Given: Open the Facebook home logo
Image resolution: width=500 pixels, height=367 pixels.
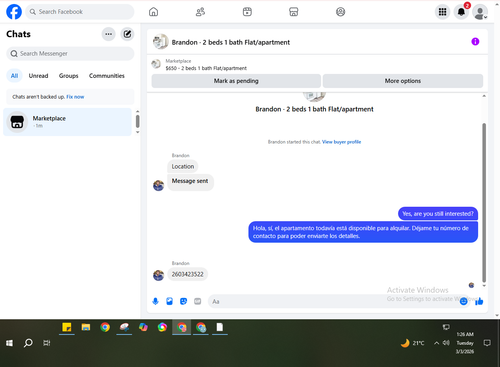Looking at the screenshot, I should (14, 12).
